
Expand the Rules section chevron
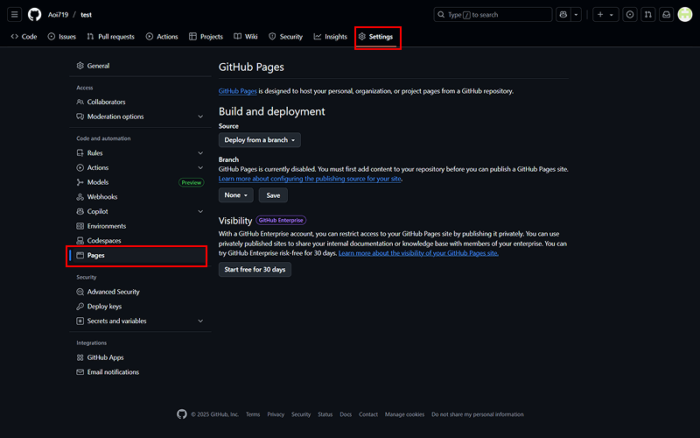(x=200, y=153)
